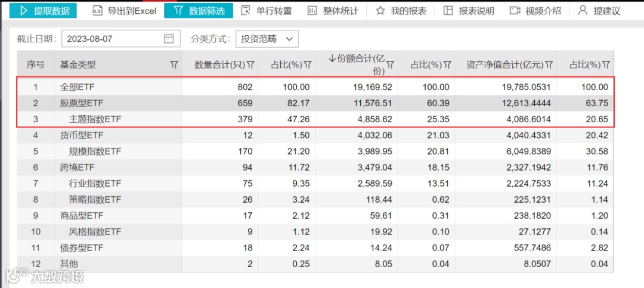Click the percentage 82.17 cell
Image resolution: width=644 pixels, height=288 pixels.
tap(299, 103)
